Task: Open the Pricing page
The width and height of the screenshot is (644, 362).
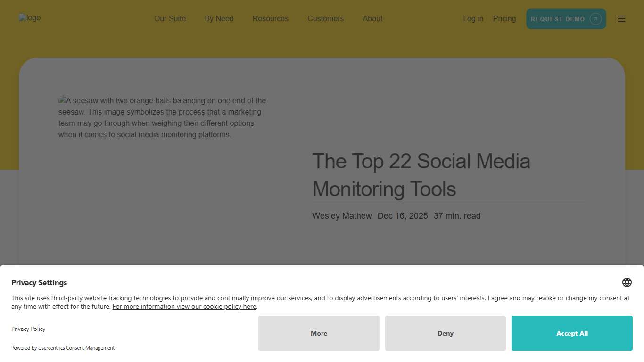Action: point(504,19)
